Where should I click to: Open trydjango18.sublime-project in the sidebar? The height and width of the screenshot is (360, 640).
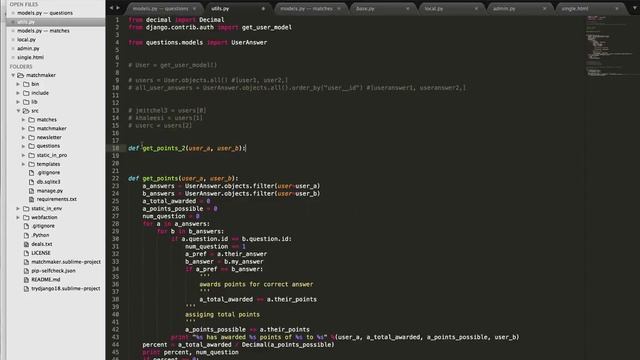coord(66,289)
